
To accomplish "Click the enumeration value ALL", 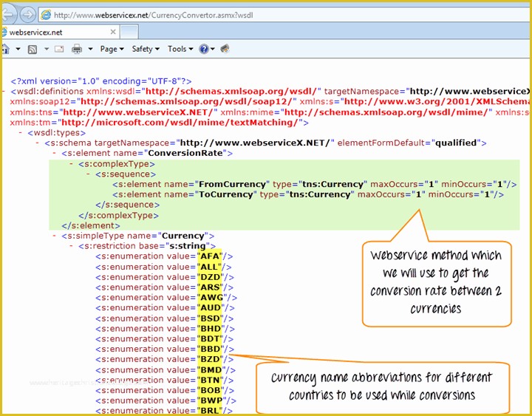I will pyautogui.click(x=209, y=267).
